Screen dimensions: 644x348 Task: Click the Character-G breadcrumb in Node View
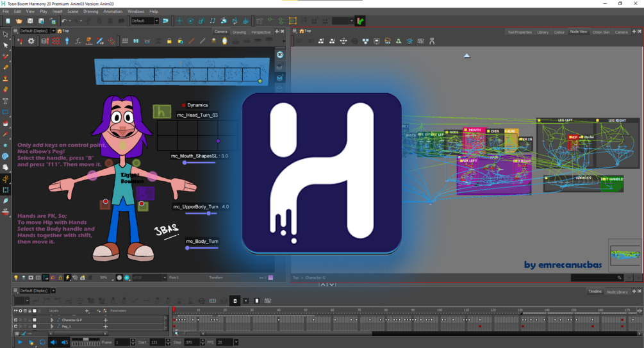coord(315,278)
